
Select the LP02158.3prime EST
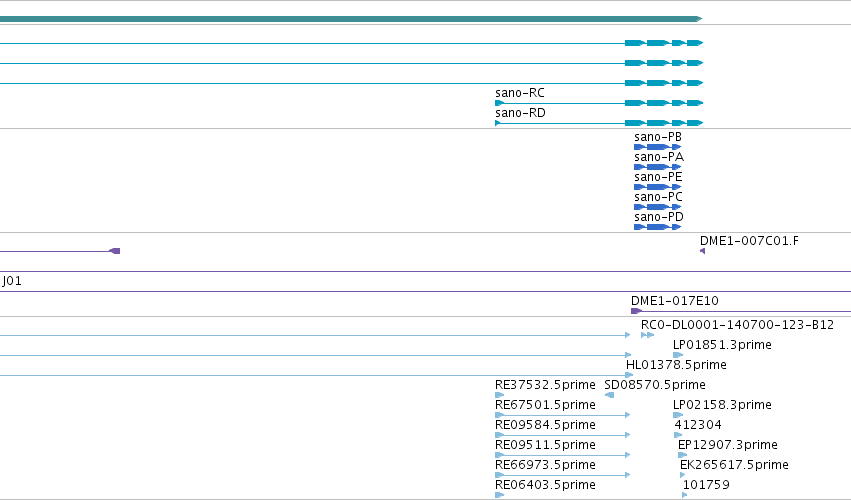(722, 405)
